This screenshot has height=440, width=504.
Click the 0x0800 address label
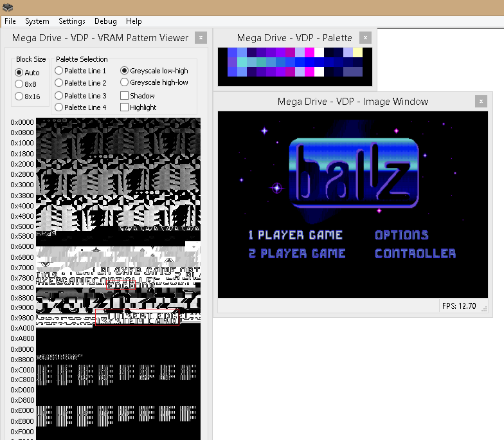pyautogui.click(x=22, y=133)
